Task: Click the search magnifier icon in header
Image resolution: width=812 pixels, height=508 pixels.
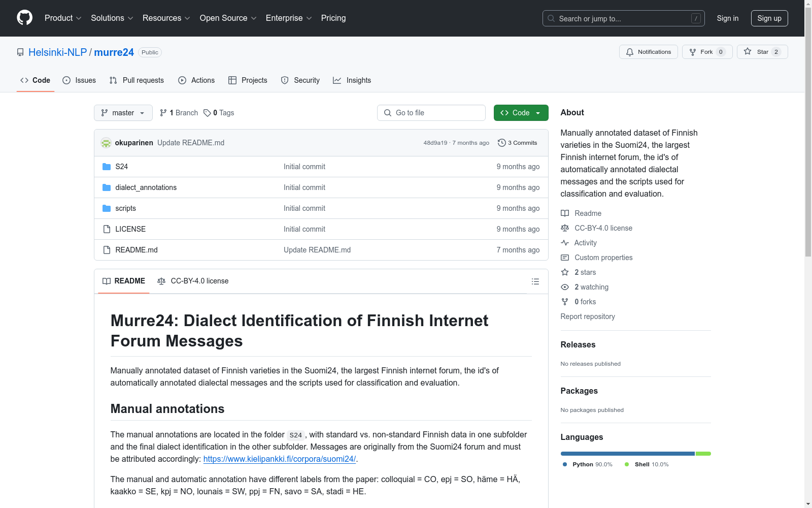Action: pyautogui.click(x=551, y=18)
